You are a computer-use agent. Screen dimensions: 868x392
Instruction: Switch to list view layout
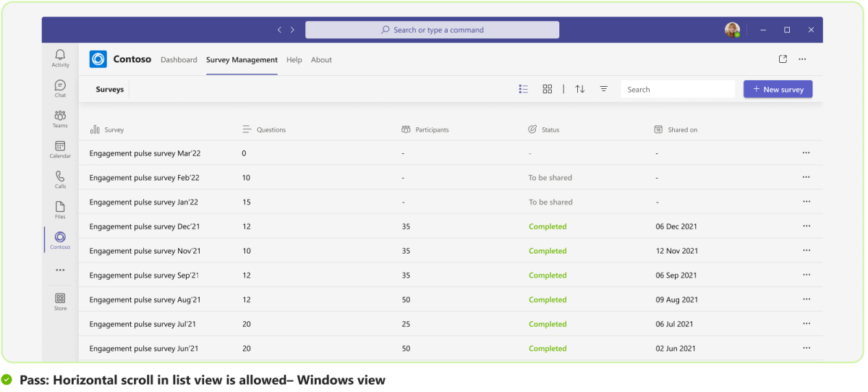click(x=524, y=89)
